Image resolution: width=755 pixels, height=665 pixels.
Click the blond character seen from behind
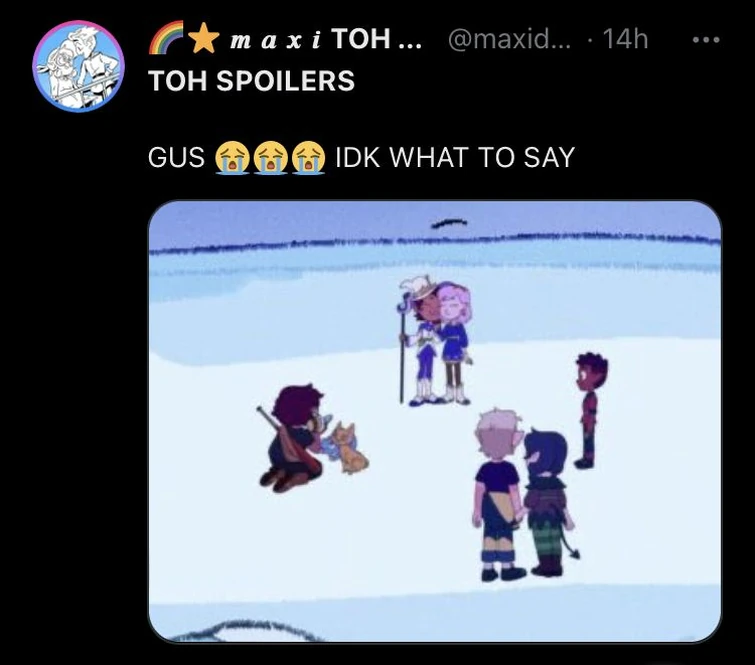click(498, 495)
